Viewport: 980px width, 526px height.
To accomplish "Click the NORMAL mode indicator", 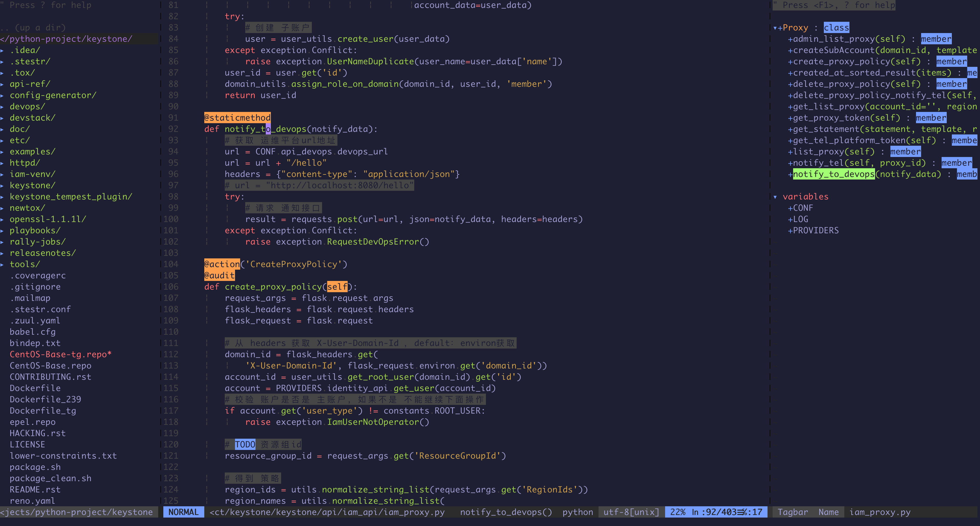I will coord(183,512).
